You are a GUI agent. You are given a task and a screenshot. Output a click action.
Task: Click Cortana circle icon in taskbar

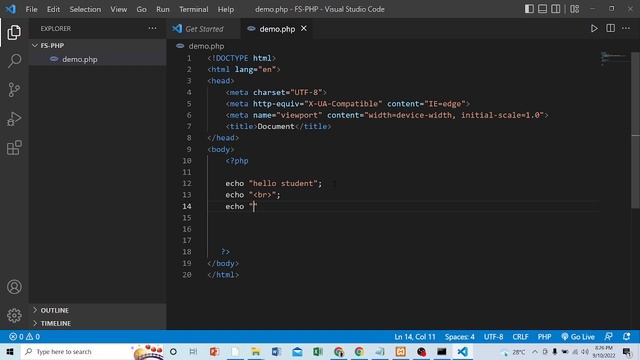pyautogui.click(x=173, y=351)
